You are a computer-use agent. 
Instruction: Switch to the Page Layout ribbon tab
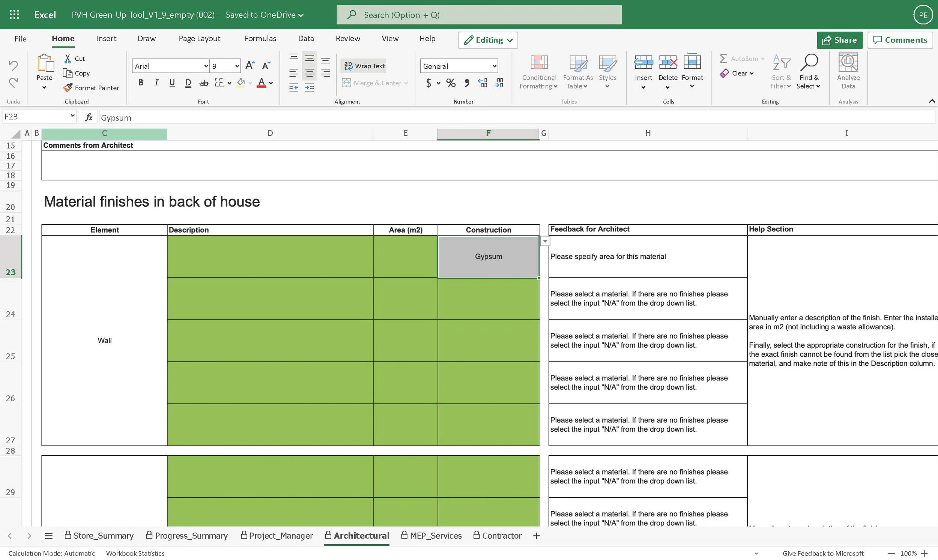[x=199, y=39]
